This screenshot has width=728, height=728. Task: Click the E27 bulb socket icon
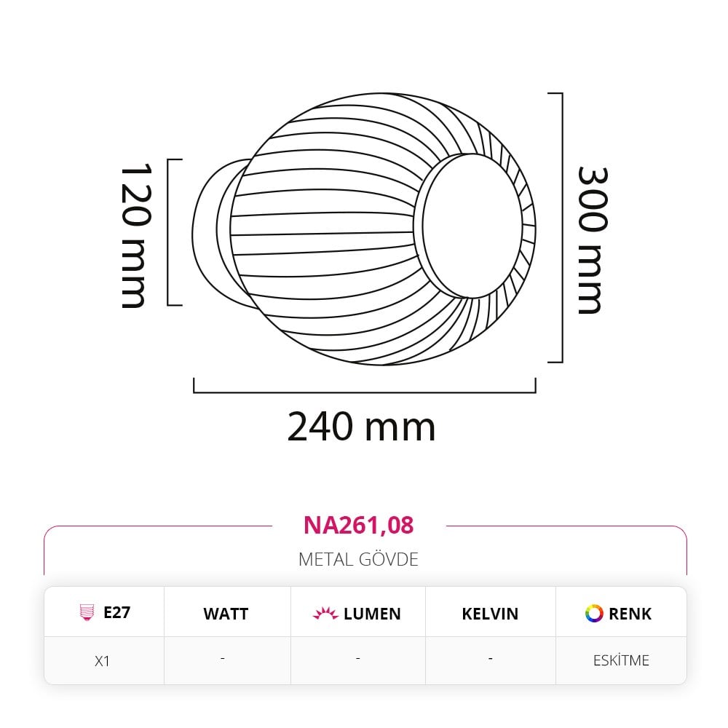pyautogui.click(x=87, y=612)
